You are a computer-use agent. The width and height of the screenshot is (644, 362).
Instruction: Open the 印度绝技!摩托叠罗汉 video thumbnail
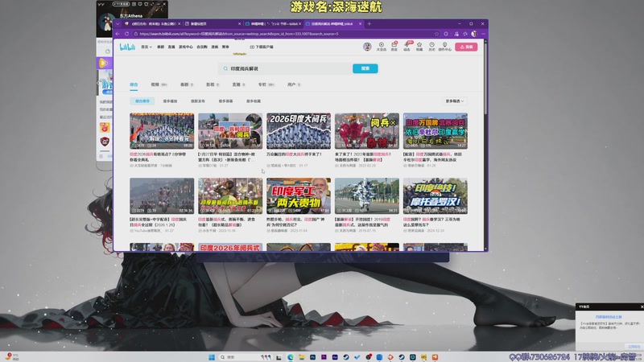coord(436,195)
